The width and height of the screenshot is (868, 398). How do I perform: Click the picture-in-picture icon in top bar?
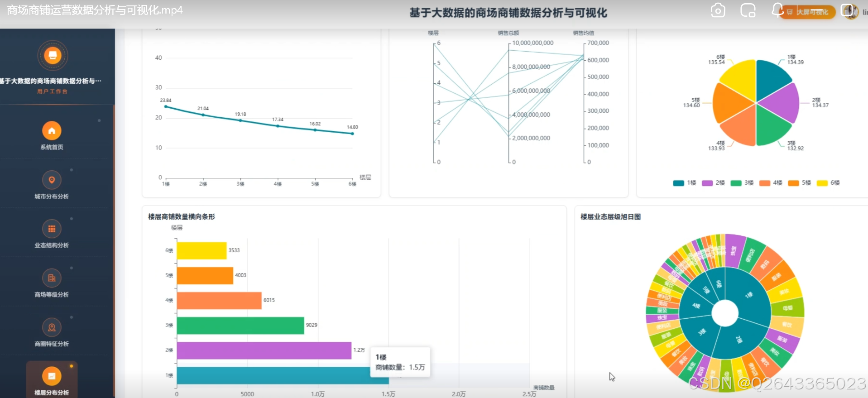pos(748,10)
